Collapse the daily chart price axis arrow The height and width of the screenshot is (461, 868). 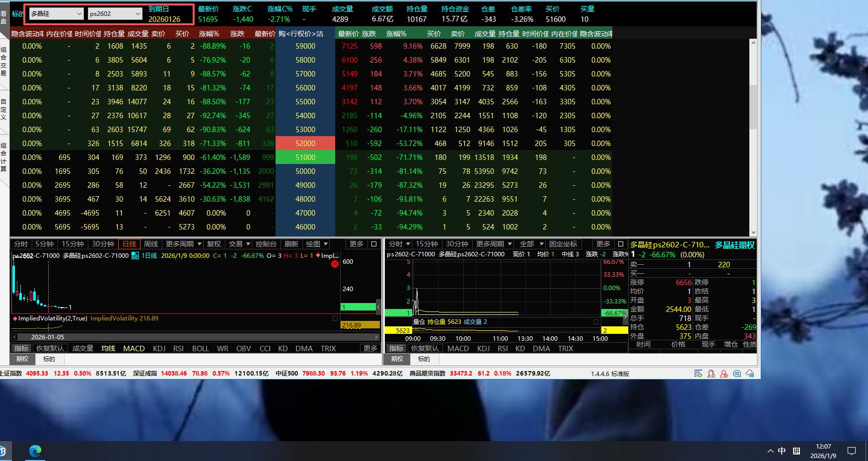click(378, 307)
